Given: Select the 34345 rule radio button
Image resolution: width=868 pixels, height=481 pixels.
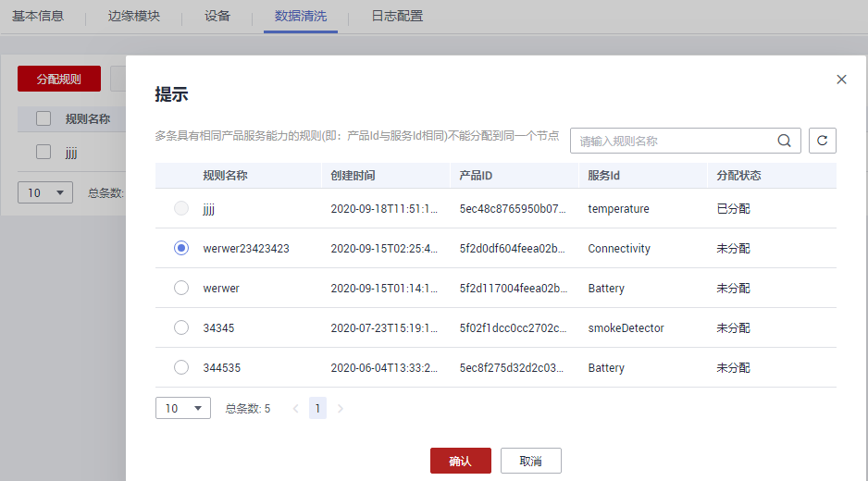Looking at the screenshot, I should [181, 327].
